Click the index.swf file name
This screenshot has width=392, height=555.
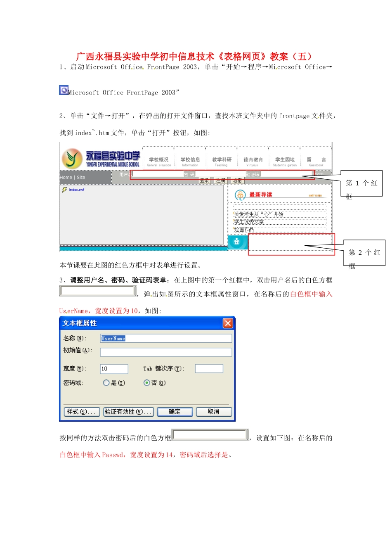(77, 190)
